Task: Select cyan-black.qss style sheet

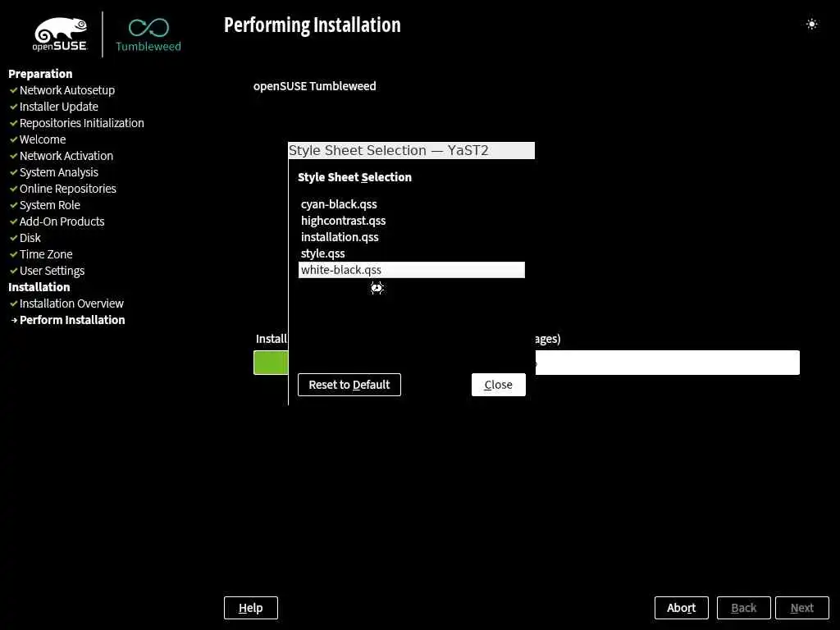Action: (412, 204)
